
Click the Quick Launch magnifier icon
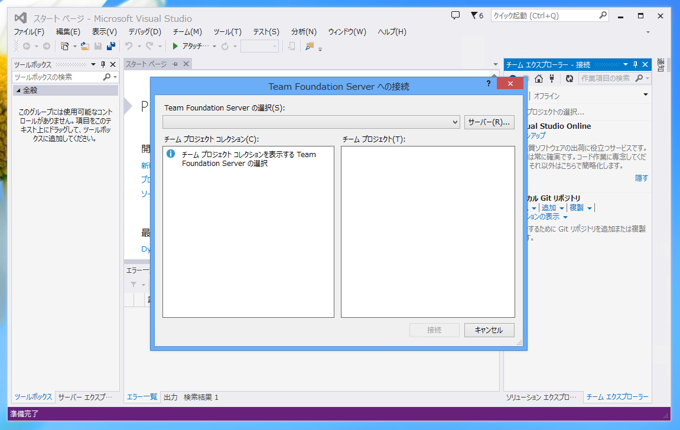click(603, 16)
